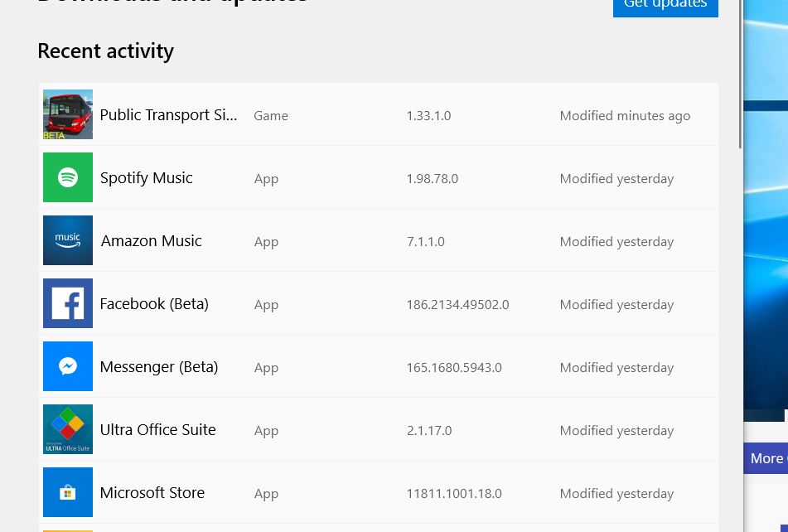The width and height of the screenshot is (788, 532).
Task: Click version number 165.1680.5943.0
Action: pyautogui.click(x=454, y=368)
